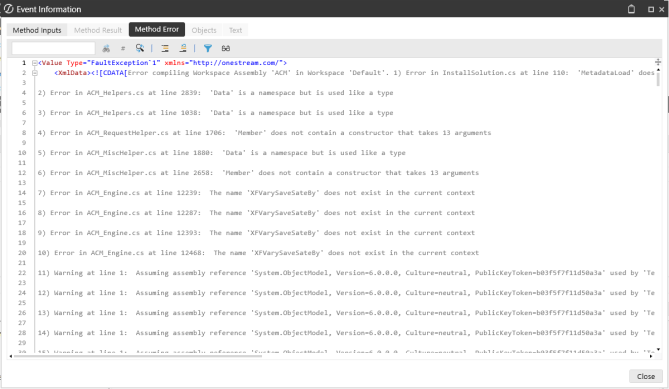The height and width of the screenshot is (389, 669).
Task: Focus the toolbar search text field
Action: pos(53,48)
